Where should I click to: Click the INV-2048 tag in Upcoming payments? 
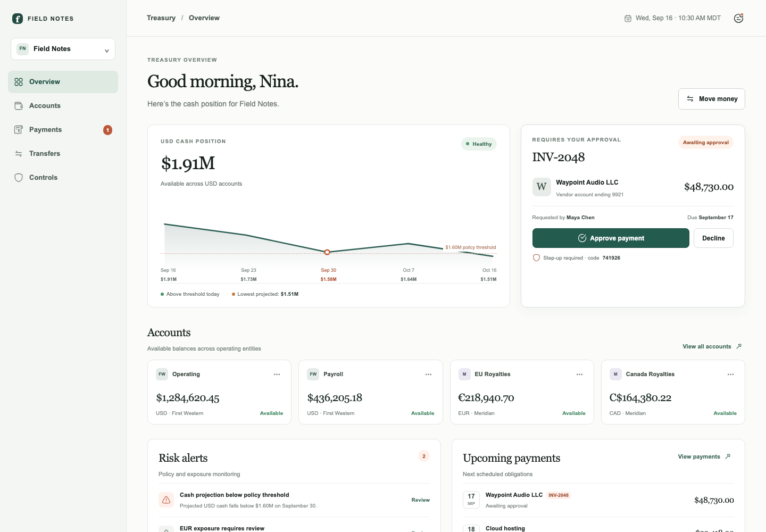pos(559,495)
